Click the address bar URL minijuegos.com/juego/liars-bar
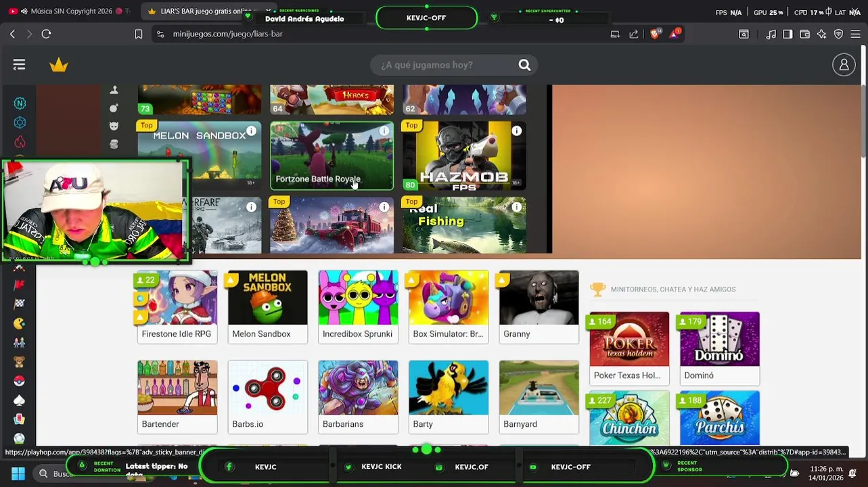This screenshot has height=487, width=868. (227, 34)
